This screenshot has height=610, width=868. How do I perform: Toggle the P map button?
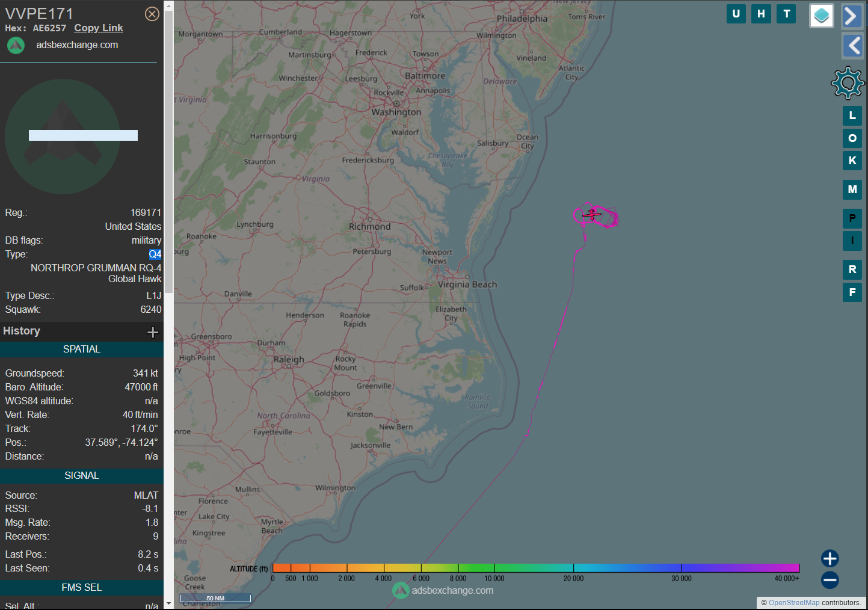point(852,218)
